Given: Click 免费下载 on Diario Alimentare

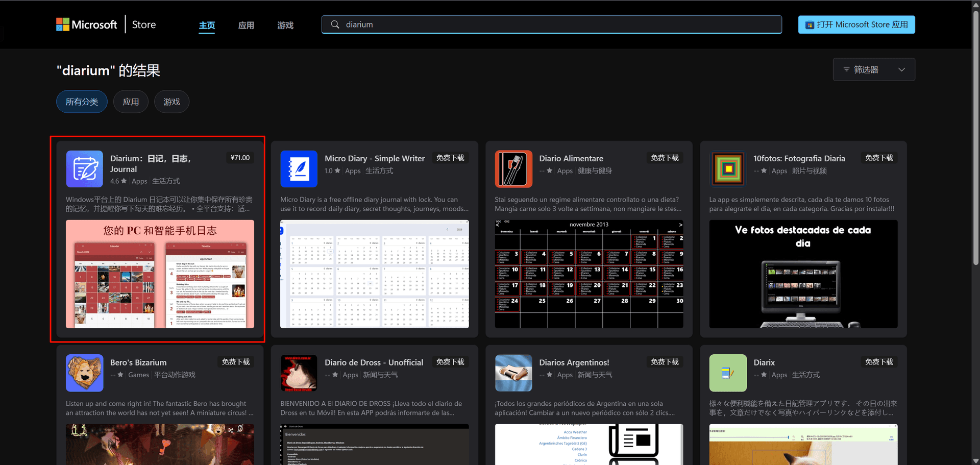Looking at the screenshot, I should pos(665,158).
